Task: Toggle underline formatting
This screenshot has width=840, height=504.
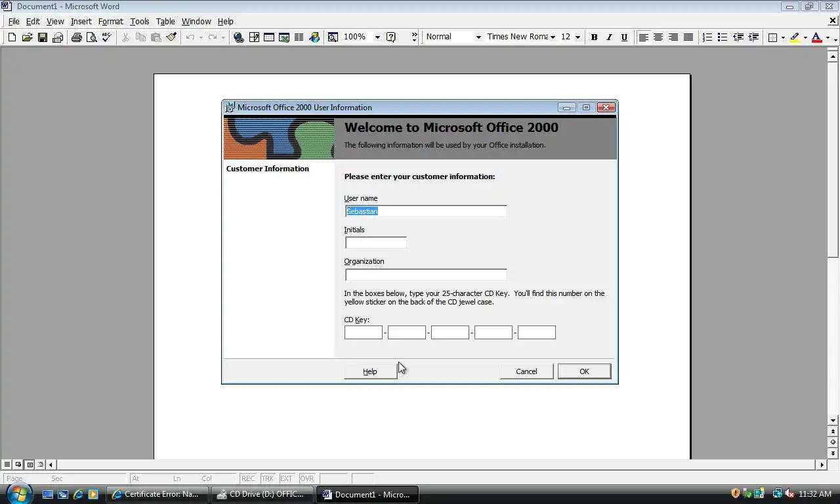Action: (x=624, y=37)
